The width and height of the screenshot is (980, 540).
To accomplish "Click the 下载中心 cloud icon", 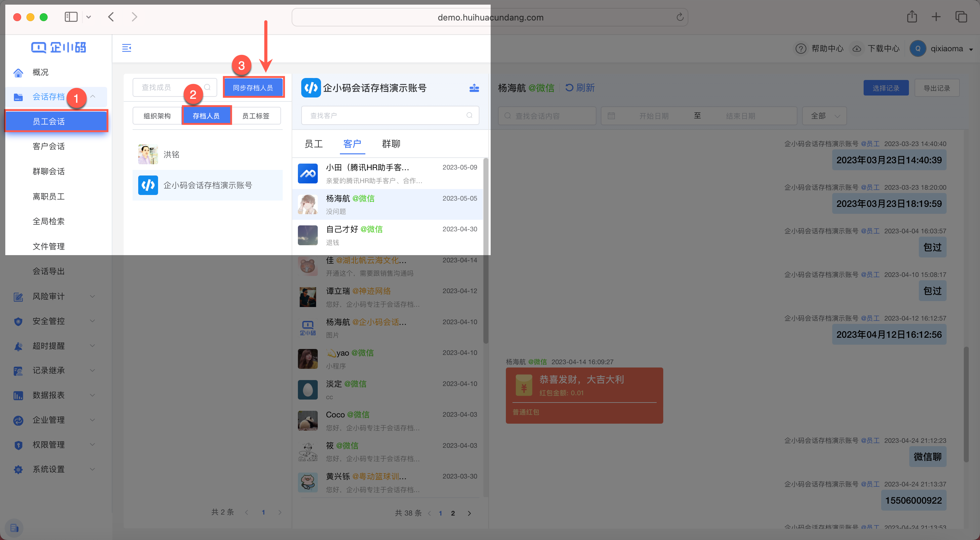I will click(856, 49).
